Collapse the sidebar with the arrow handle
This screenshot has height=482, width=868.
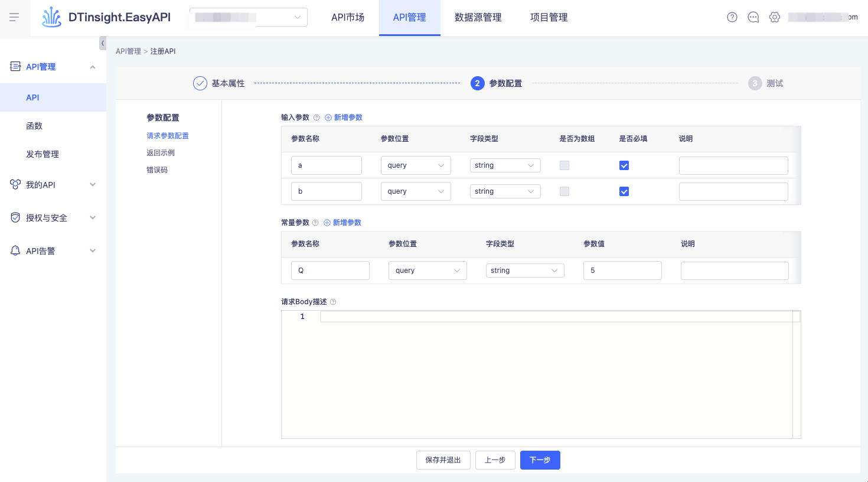(103, 43)
